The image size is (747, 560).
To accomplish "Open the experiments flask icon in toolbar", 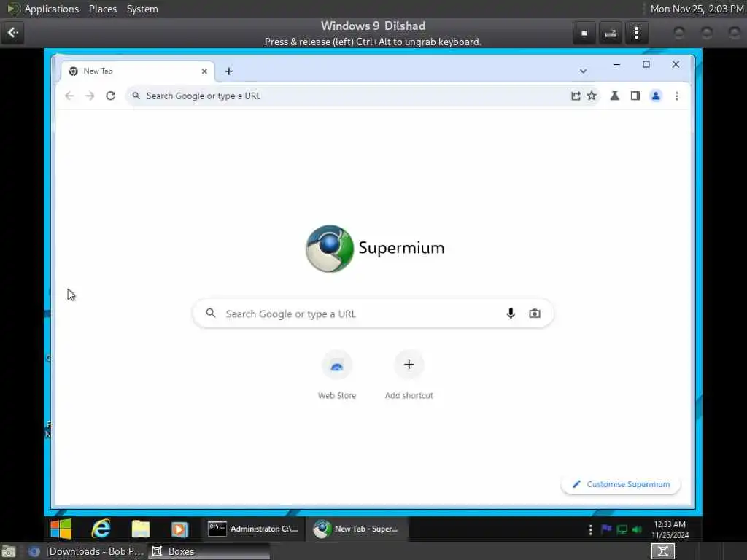I will 614,96.
